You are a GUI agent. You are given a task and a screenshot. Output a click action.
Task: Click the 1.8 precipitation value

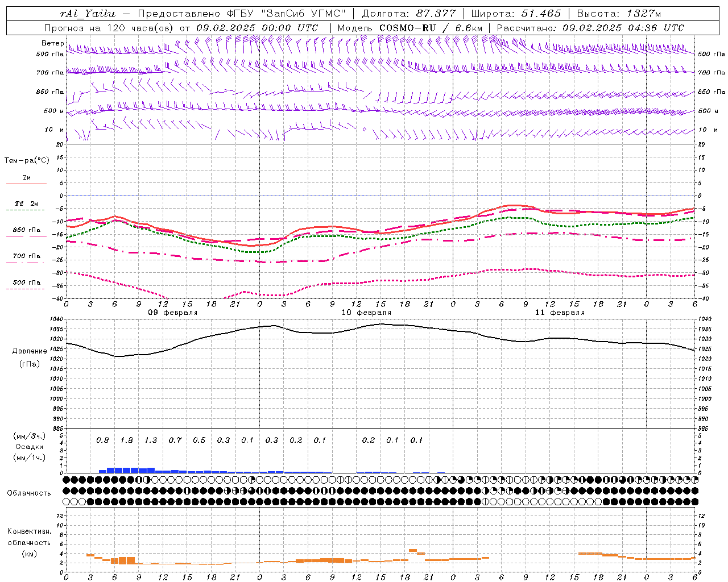pos(127,440)
